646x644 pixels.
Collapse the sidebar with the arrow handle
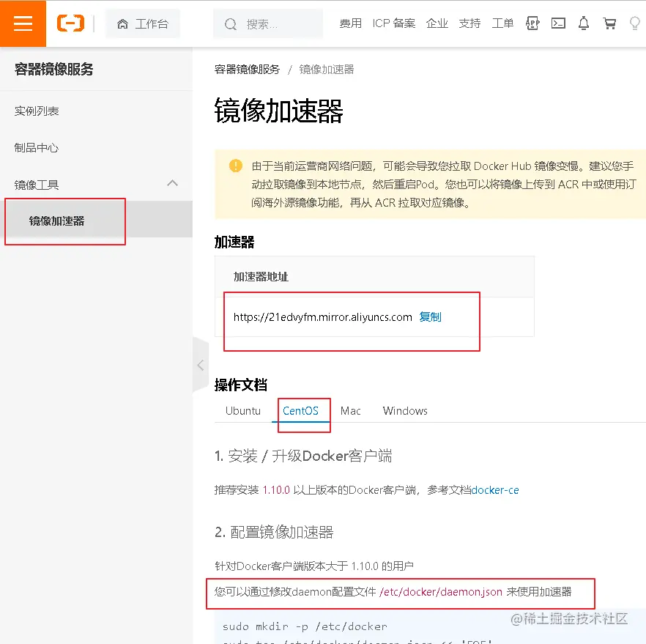point(201,365)
